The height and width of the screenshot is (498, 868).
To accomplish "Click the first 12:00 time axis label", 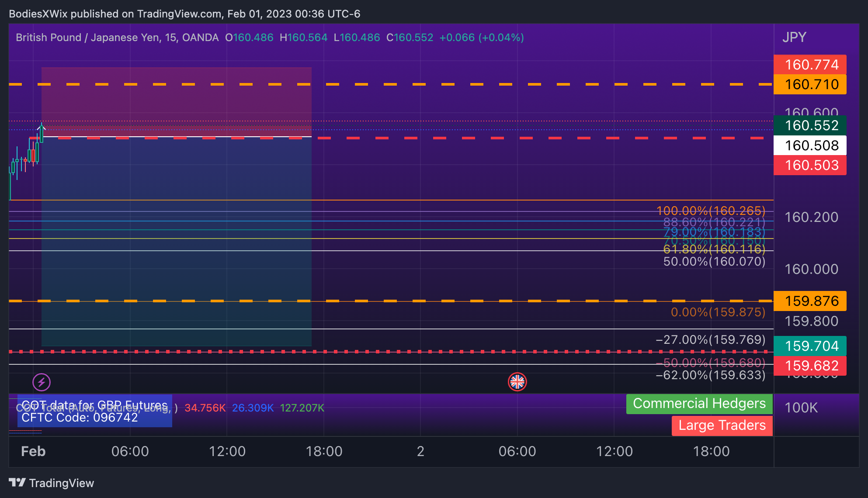I will (227, 451).
